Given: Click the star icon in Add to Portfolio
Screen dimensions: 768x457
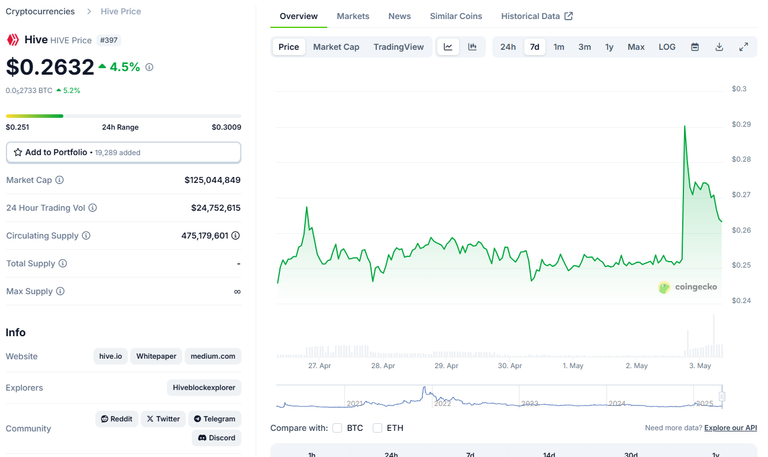Looking at the screenshot, I should (18, 152).
